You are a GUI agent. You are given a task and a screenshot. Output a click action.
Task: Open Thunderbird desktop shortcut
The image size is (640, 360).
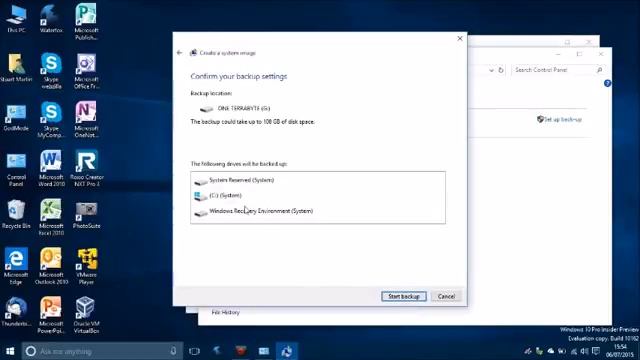(x=16, y=312)
